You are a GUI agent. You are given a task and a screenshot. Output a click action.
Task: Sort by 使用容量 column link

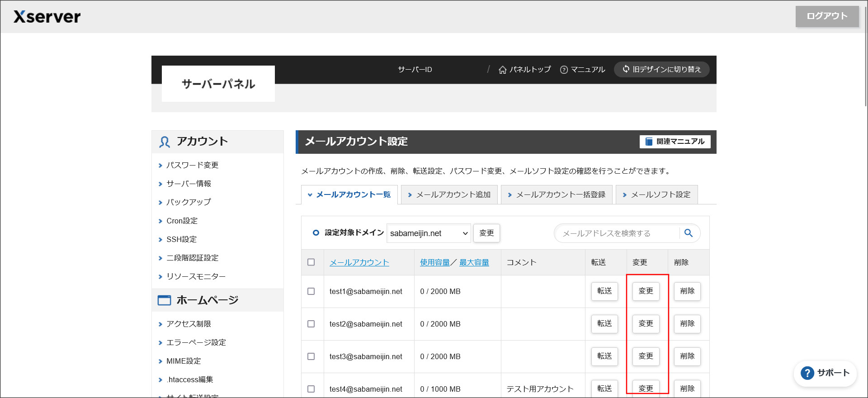point(435,262)
